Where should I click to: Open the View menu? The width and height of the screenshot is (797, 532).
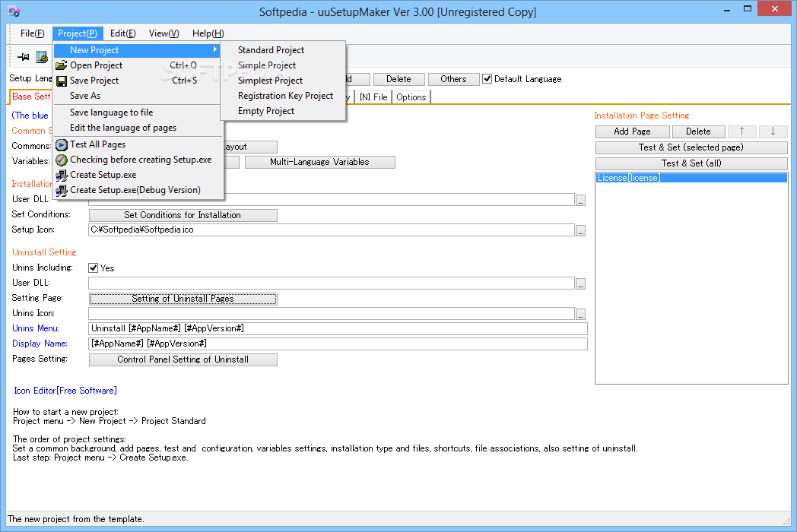[164, 33]
